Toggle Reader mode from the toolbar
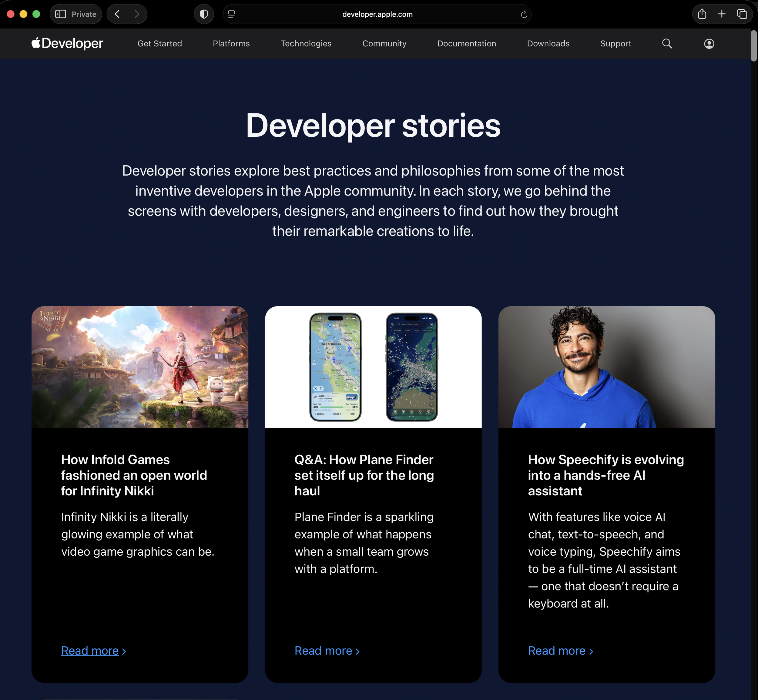The width and height of the screenshot is (758, 700). (231, 14)
